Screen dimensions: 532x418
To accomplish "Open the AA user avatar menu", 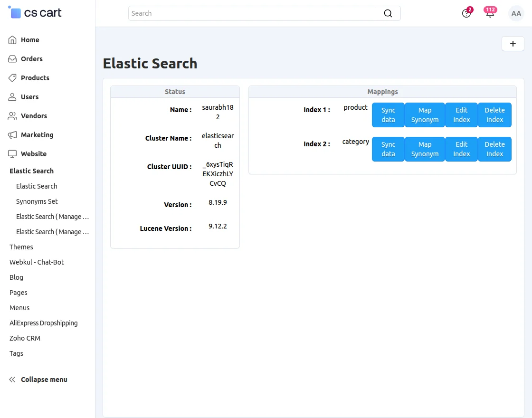I will point(516,13).
